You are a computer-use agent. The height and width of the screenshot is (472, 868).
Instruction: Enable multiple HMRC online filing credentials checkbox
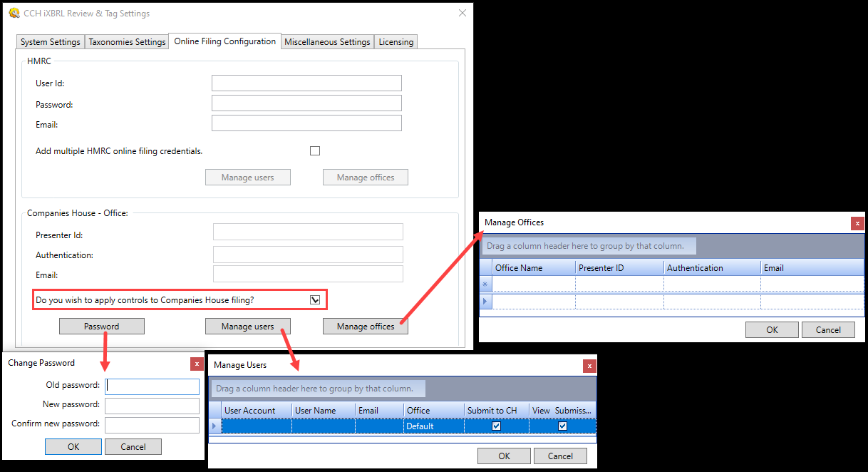(x=315, y=151)
